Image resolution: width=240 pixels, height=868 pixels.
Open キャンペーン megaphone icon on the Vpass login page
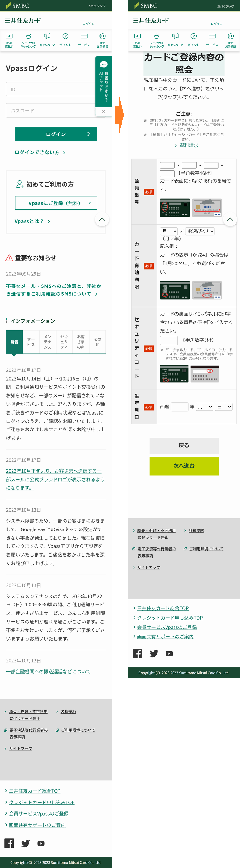pos(47,40)
